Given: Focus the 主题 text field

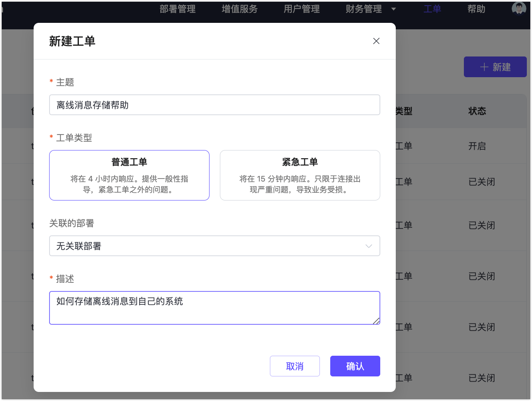Looking at the screenshot, I should point(214,105).
